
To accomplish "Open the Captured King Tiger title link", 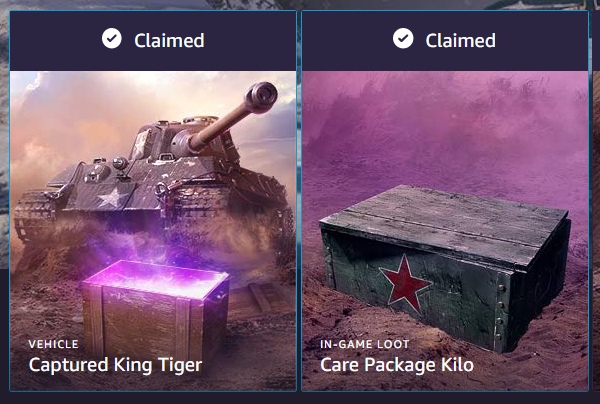I will pos(115,365).
